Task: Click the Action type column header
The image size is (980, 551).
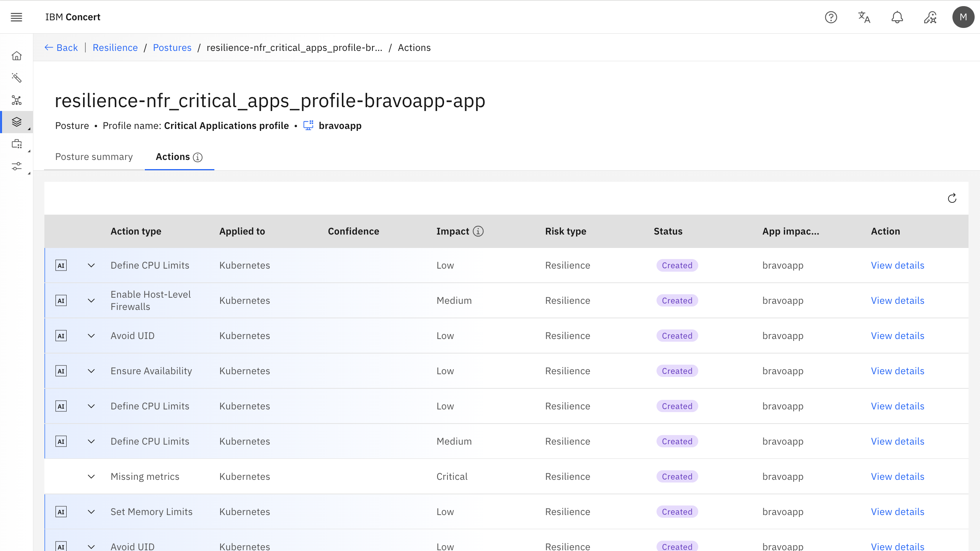Action: pos(136,231)
